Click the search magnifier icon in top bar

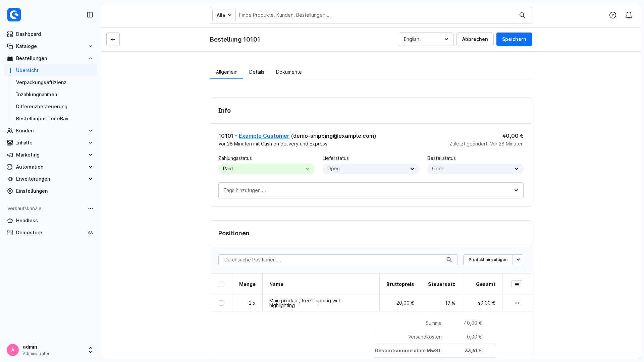522,15
